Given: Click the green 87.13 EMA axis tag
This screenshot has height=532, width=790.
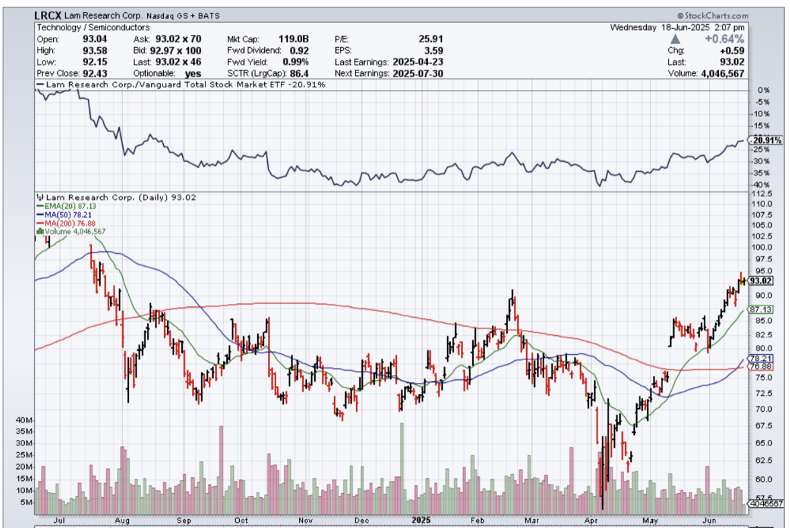Looking at the screenshot, I should 764,310.
